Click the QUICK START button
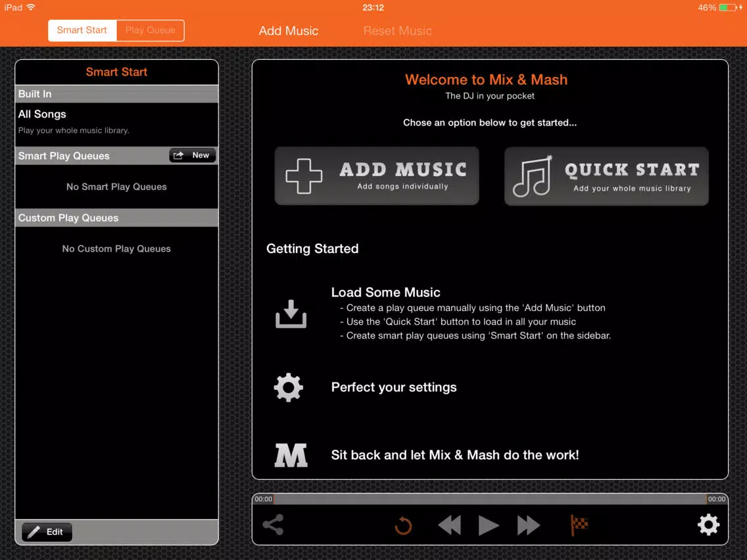 (606, 176)
